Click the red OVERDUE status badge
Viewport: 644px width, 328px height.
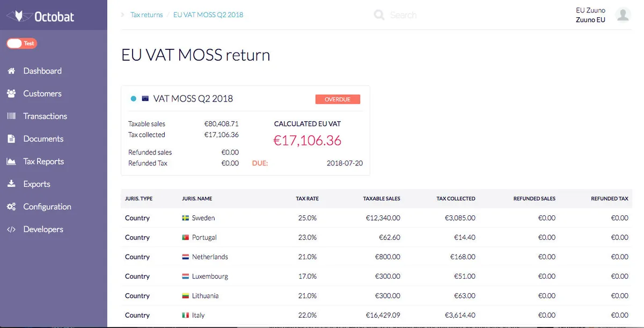[338, 99]
